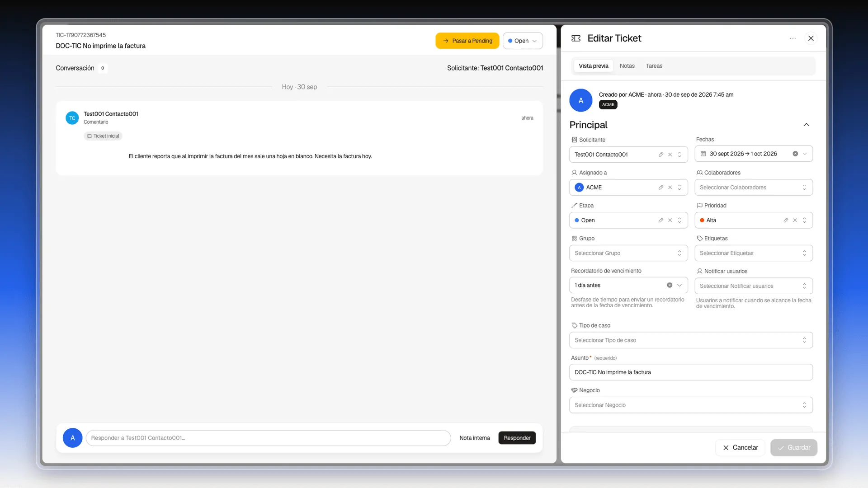
Task: Select Nota interna option
Action: (x=474, y=438)
